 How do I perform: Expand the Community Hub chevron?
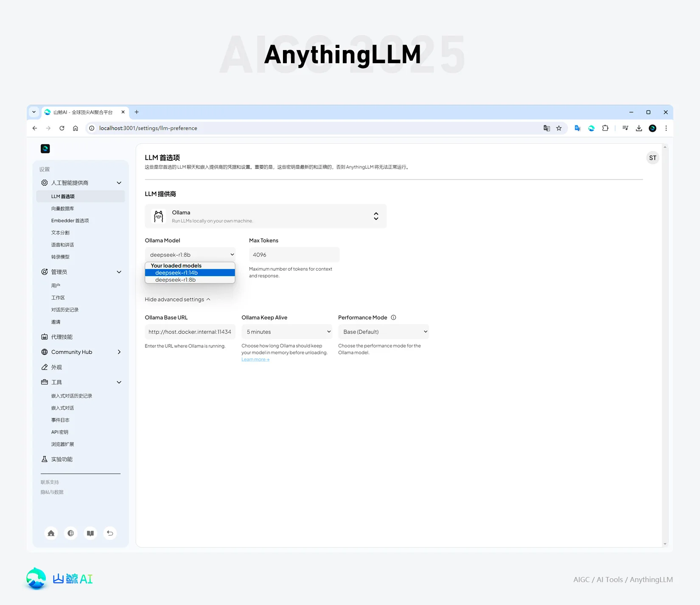coord(119,352)
